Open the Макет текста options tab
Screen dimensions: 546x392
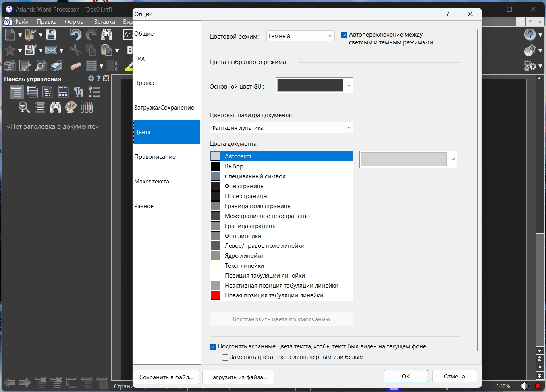click(x=167, y=182)
